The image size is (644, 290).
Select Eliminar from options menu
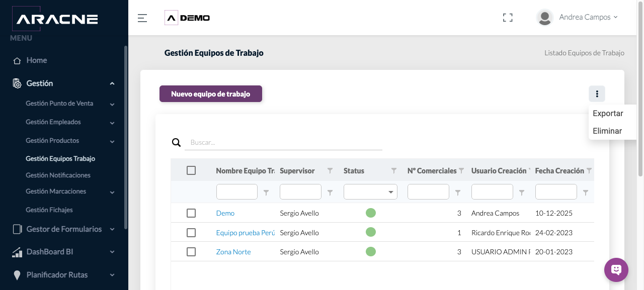[607, 131]
